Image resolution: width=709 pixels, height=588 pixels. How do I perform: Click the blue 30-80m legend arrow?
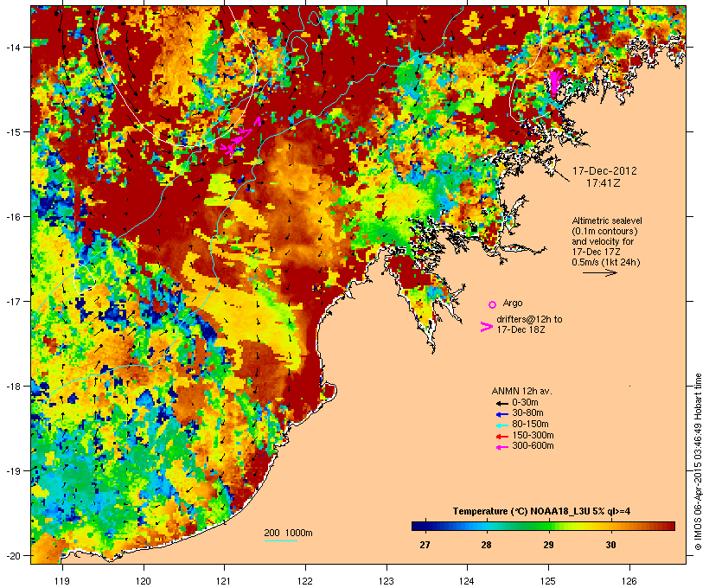[501, 414]
